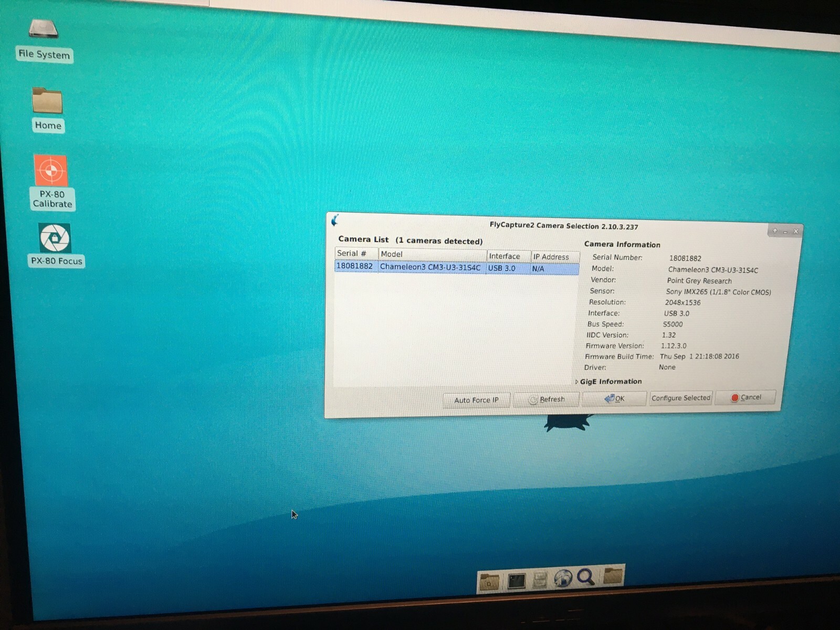Image resolution: width=840 pixels, height=630 pixels.
Task: Click the firmware build time Thu Sep 1 value
Action: (699, 356)
